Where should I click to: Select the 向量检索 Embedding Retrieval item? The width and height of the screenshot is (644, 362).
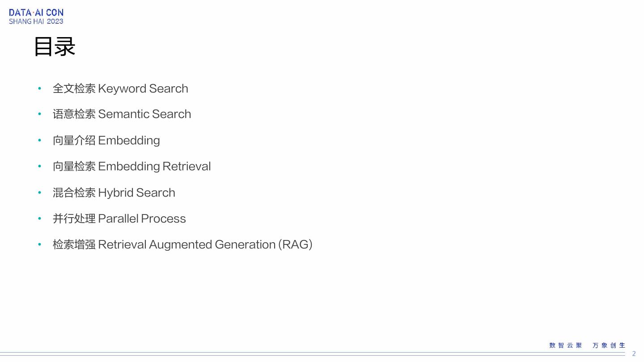click(x=131, y=166)
